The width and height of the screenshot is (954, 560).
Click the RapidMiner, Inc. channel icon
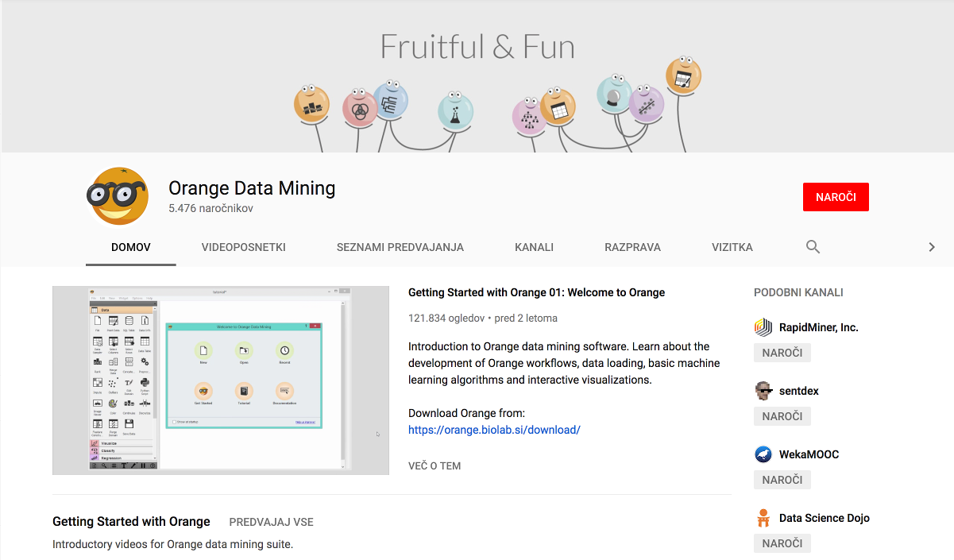(763, 327)
